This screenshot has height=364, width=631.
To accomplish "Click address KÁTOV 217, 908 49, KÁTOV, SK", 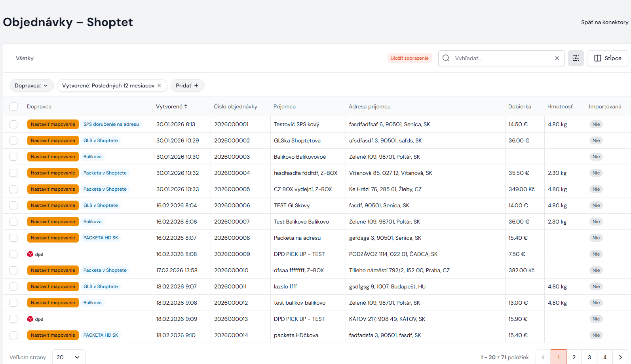I will tap(387, 319).
